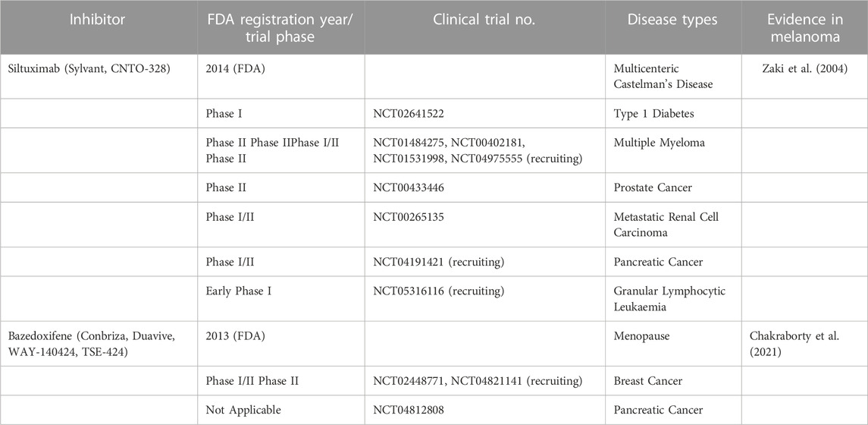Click trial NCT00433446 for Prostate Cancer
Image resolution: width=868 pixels, height=425 pixels.
point(409,188)
